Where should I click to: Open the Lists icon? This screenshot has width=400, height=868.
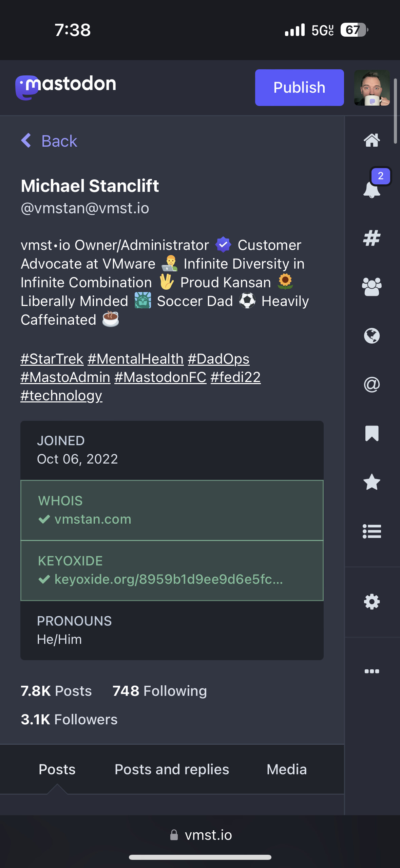tap(372, 531)
